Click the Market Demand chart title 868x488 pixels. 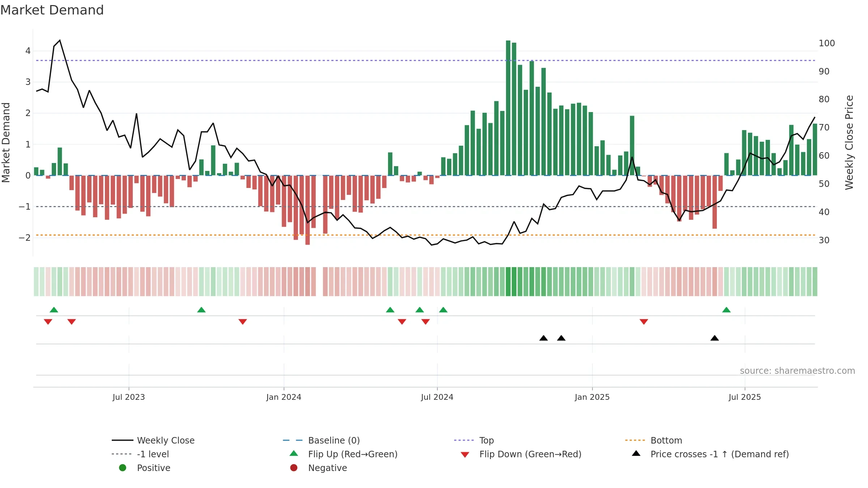click(52, 10)
